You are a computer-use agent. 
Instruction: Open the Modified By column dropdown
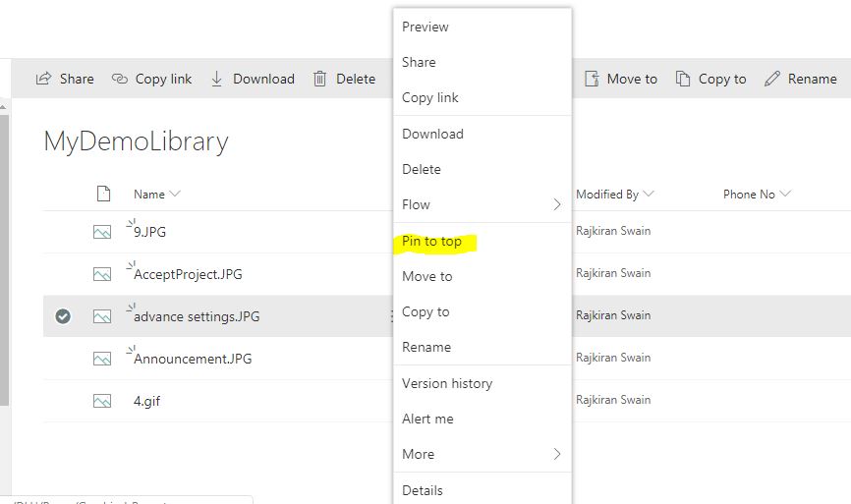(x=649, y=194)
